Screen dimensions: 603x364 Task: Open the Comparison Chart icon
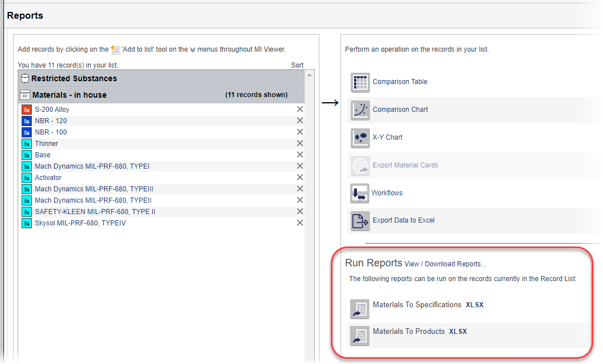coord(360,110)
